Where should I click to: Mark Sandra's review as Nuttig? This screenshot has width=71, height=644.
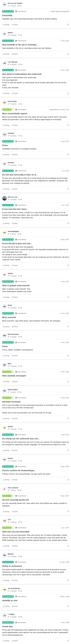tap(6, 297)
